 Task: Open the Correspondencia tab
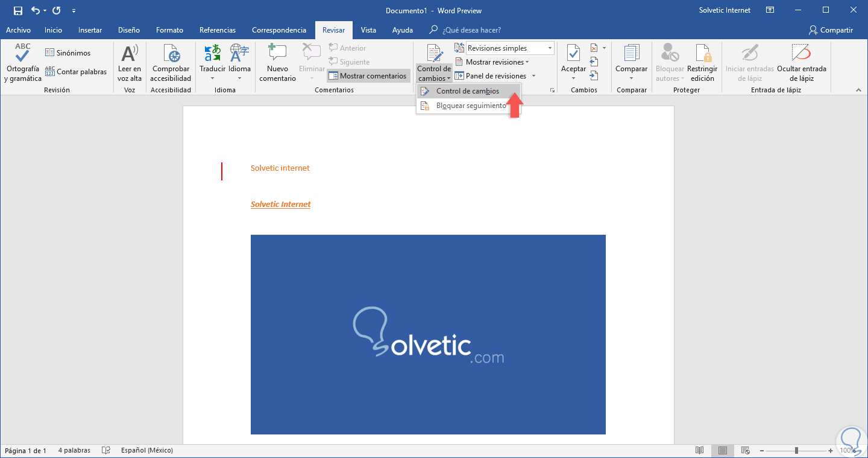point(279,30)
